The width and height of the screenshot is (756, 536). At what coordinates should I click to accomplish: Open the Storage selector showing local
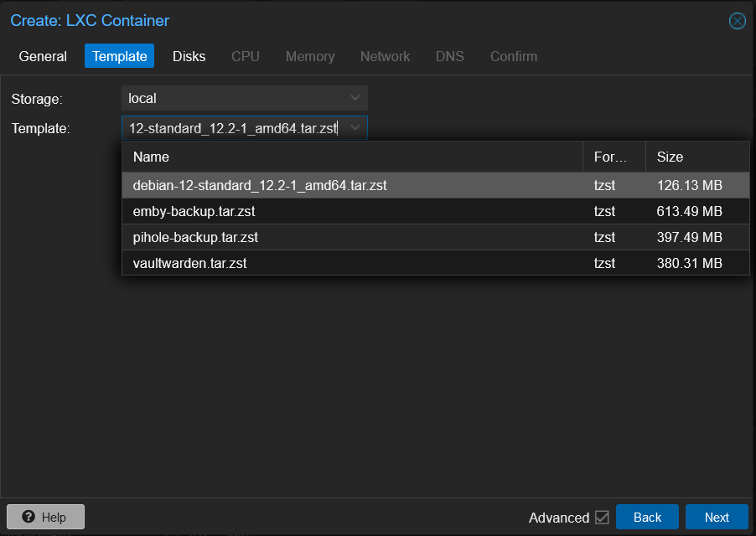pyautogui.click(x=243, y=98)
